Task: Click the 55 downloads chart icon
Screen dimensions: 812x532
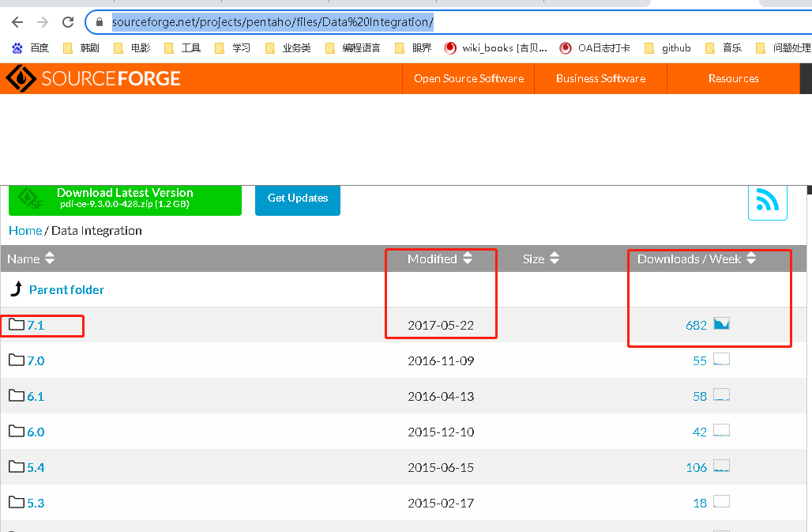Action: [721, 359]
